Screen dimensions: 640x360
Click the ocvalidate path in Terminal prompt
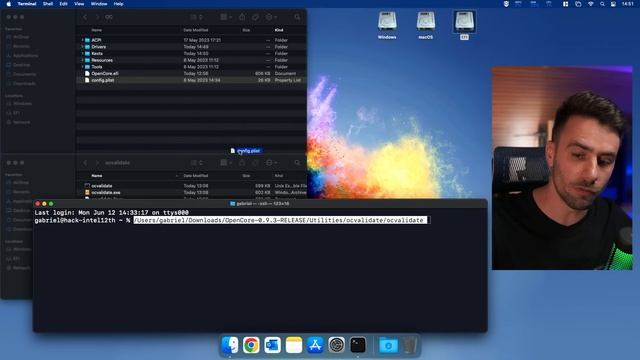tap(280, 220)
